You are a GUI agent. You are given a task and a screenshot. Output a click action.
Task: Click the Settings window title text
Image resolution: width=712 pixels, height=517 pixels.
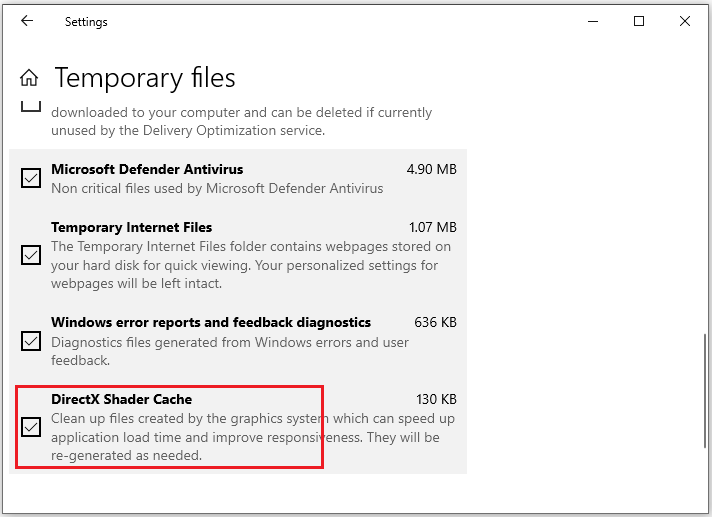[x=86, y=21]
